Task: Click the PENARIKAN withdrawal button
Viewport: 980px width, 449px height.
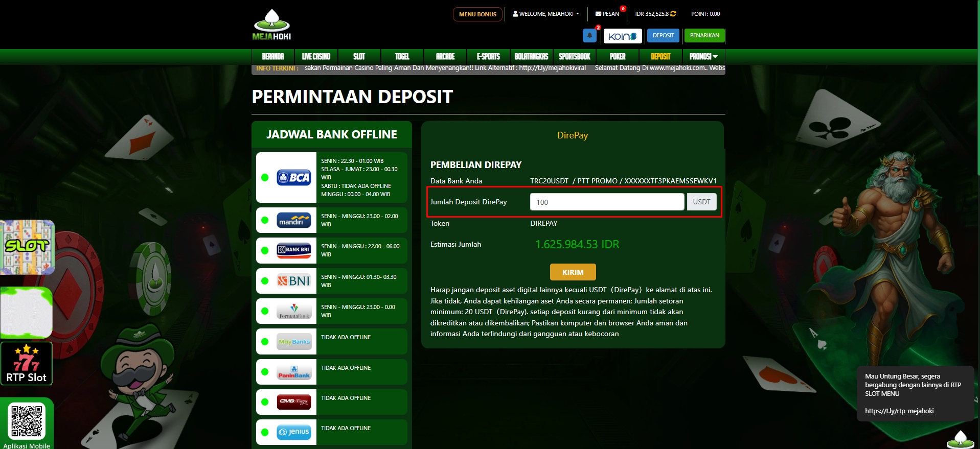Action: point(704,36)
